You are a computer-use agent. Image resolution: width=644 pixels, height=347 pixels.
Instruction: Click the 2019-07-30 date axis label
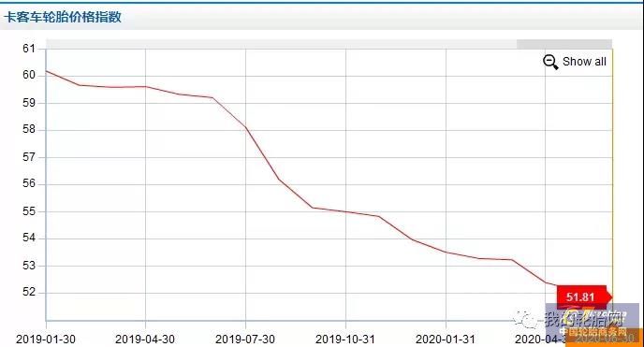pos(245,340)
